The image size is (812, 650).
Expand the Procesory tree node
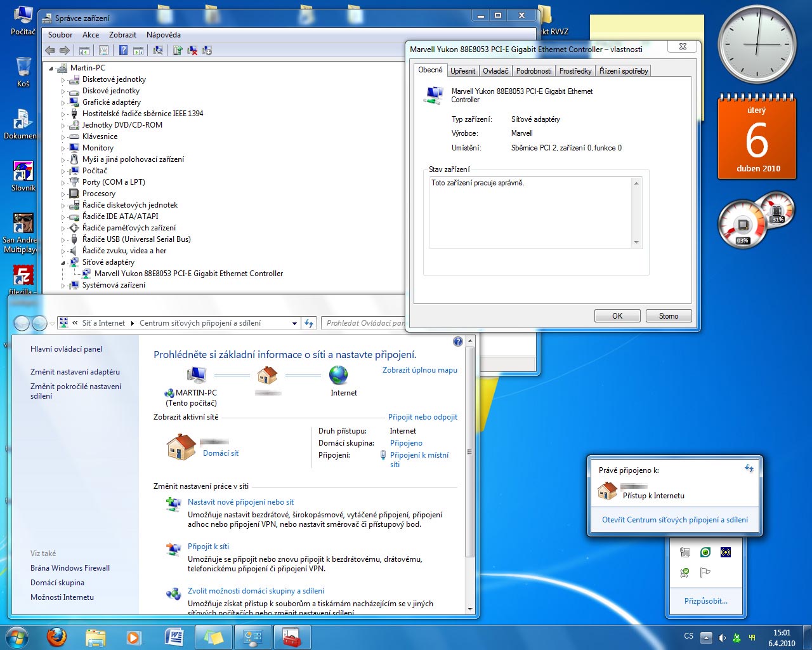point(63,194)
